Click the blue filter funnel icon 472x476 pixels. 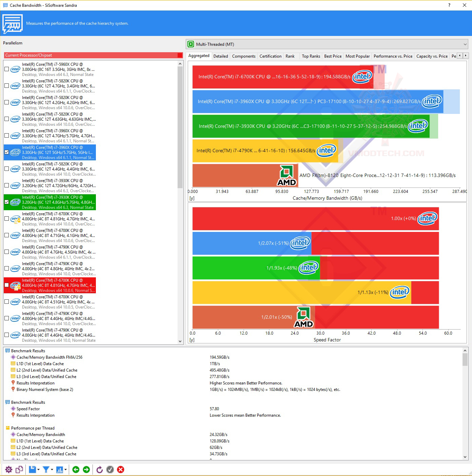point(46,470)
